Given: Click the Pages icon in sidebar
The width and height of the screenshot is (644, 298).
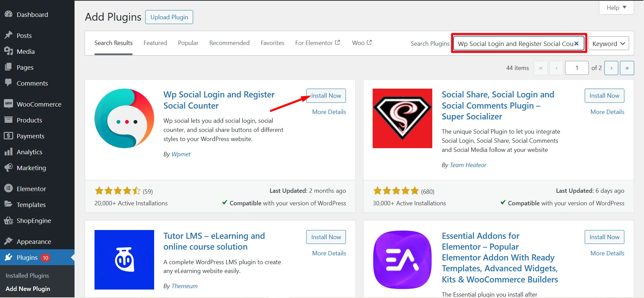Looking at the screenshot, I should pos(8,67).
